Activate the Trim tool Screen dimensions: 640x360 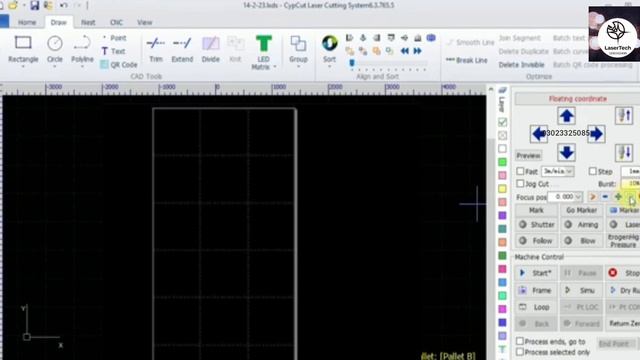[156, 49]
